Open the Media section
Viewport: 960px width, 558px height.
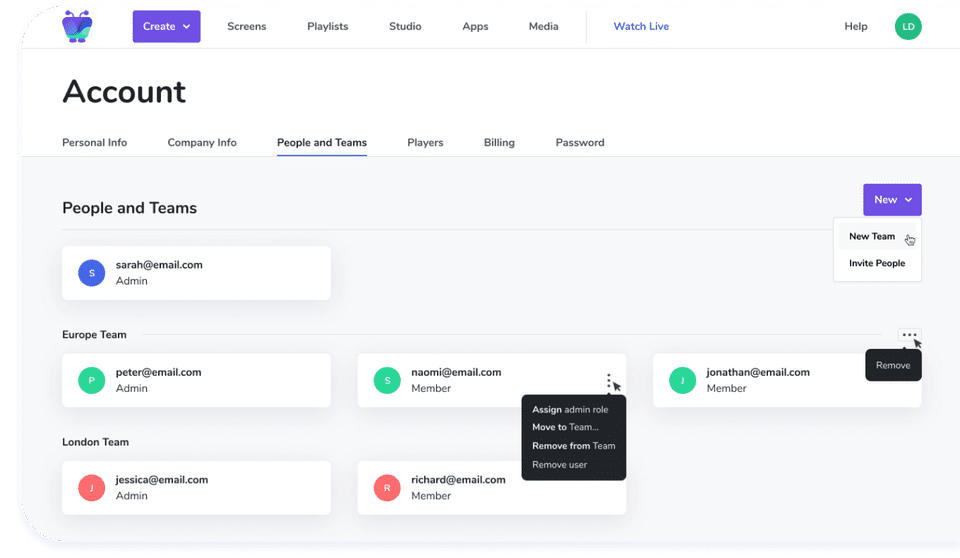coord(544,26)
